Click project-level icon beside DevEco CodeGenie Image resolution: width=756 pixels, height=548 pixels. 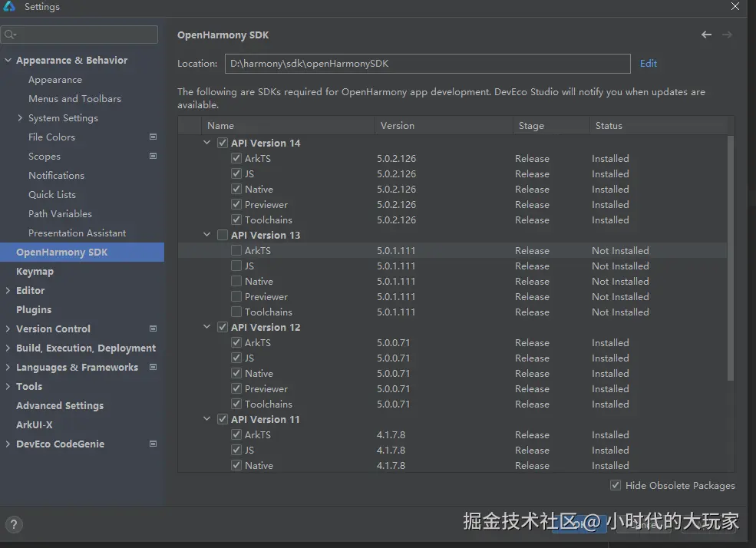tap(154, 444)
